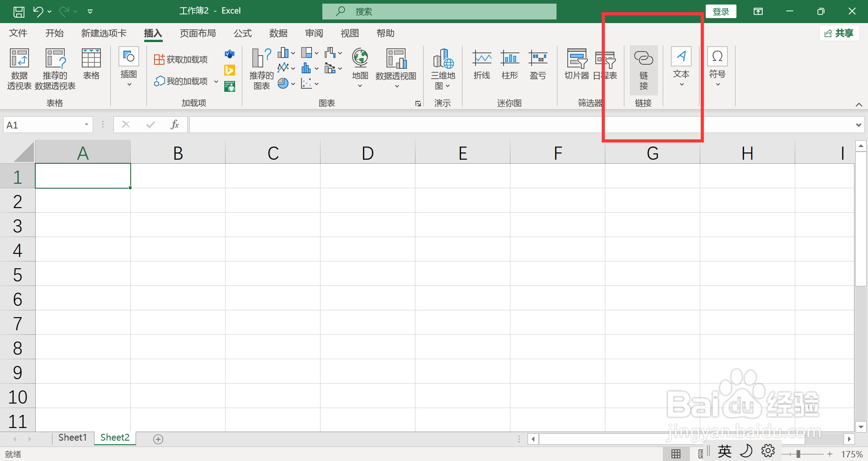868x461 pixels.
Task: Open the Charts dialog launcher
Action: click(418, 104)
